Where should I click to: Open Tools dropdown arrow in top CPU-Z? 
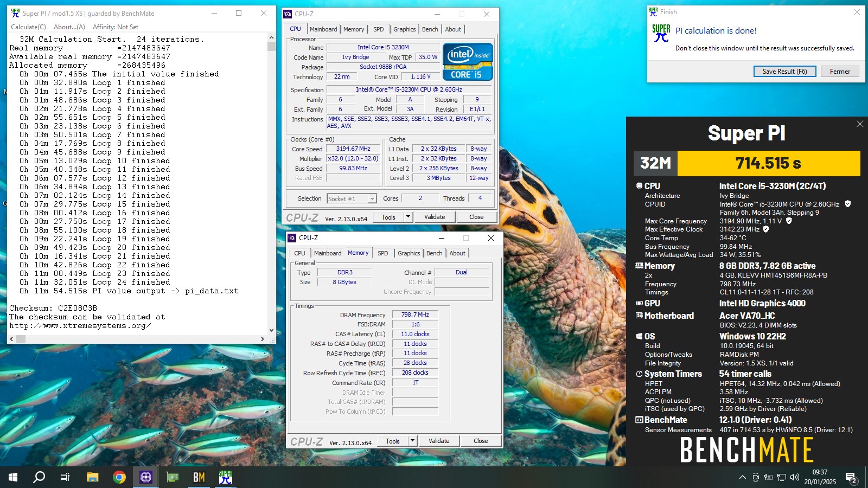(x=409, y=217)
